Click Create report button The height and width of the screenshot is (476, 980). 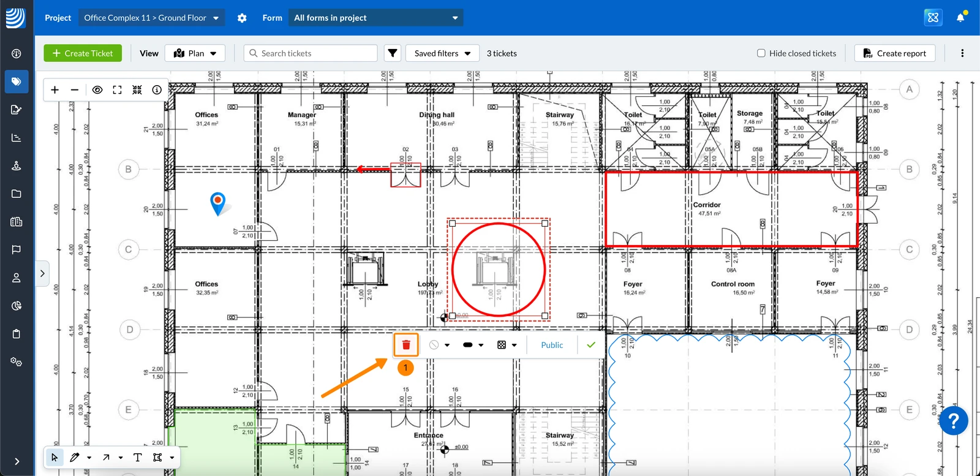[895, 53]
